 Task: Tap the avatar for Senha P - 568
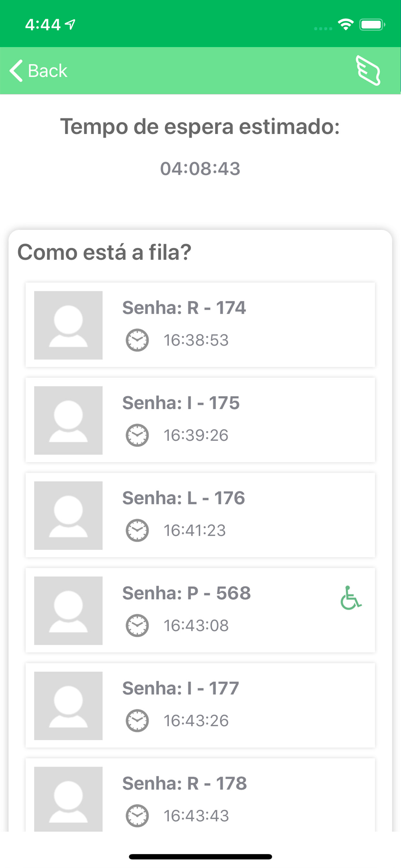[68, 611]
